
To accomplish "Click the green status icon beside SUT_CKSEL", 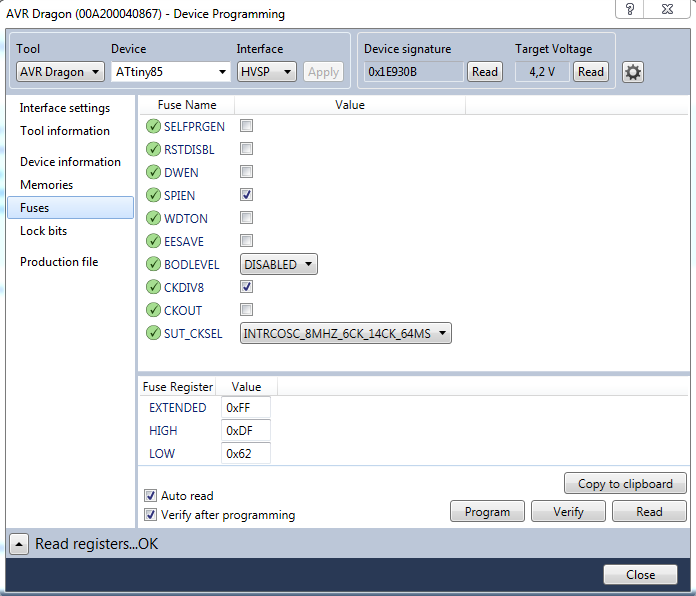I will click(153, 333).
